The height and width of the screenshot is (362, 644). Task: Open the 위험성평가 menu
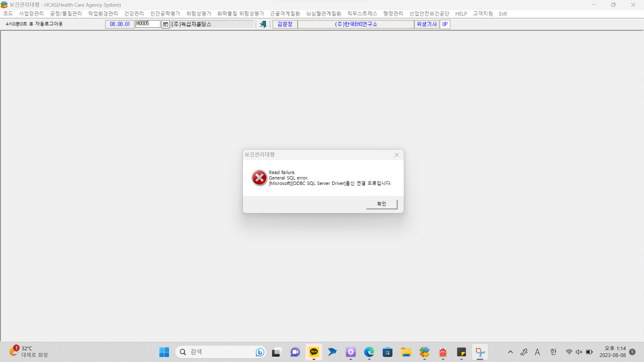point(199,14)
